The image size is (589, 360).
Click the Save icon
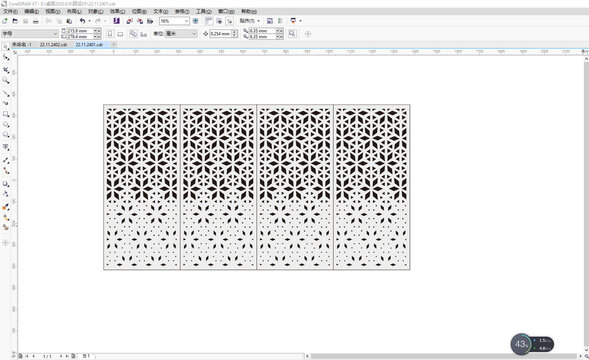click(26, 21)
